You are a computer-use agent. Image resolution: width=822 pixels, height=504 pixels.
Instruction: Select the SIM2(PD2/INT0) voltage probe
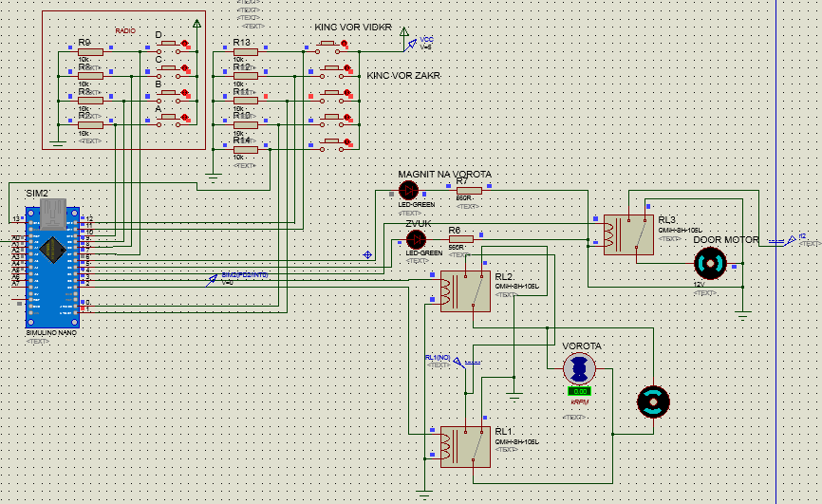[x=212, y=280]
